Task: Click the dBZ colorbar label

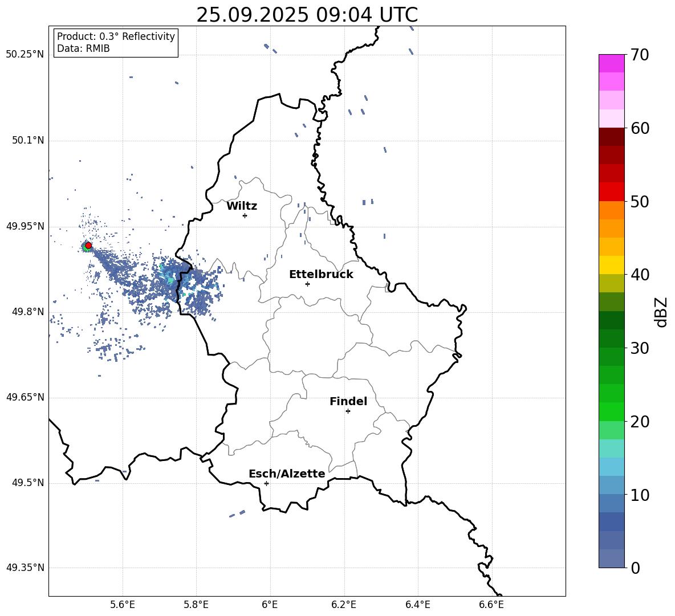Action: point(661,312)
